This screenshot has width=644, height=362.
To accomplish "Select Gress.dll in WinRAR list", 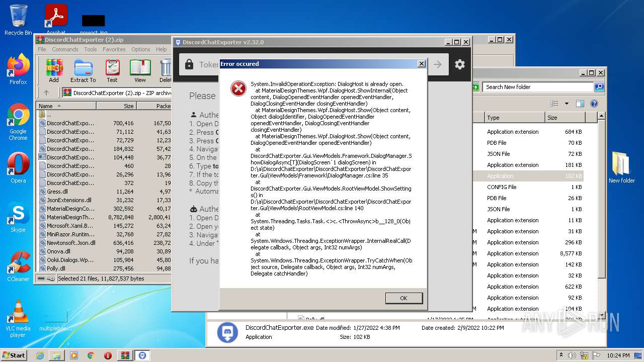I will [x=104, y=192].
